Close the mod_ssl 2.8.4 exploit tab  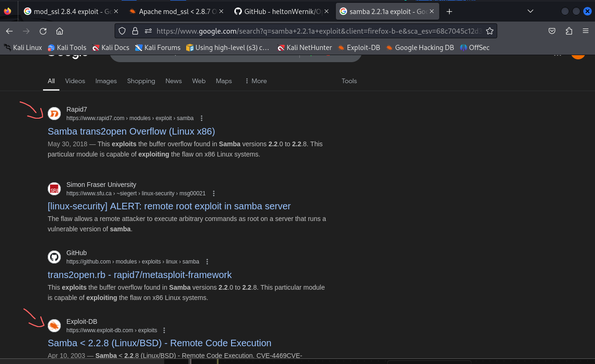116,11
